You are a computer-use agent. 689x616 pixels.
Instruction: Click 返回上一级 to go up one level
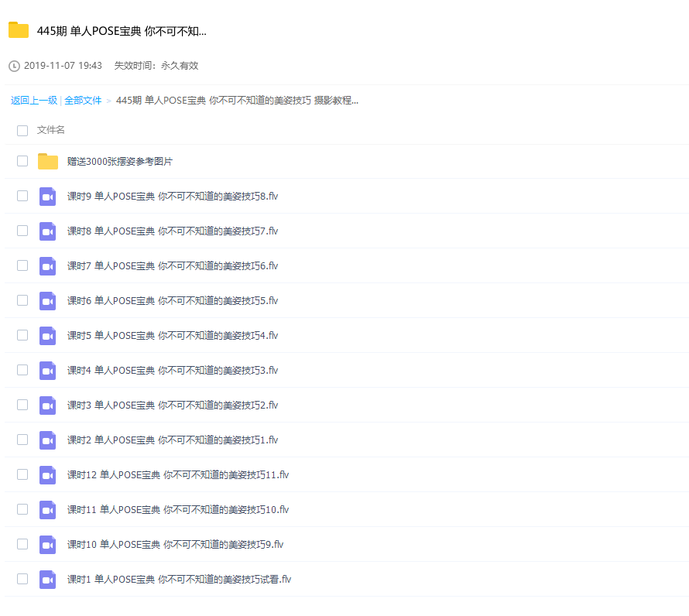[x=34, y=101]
